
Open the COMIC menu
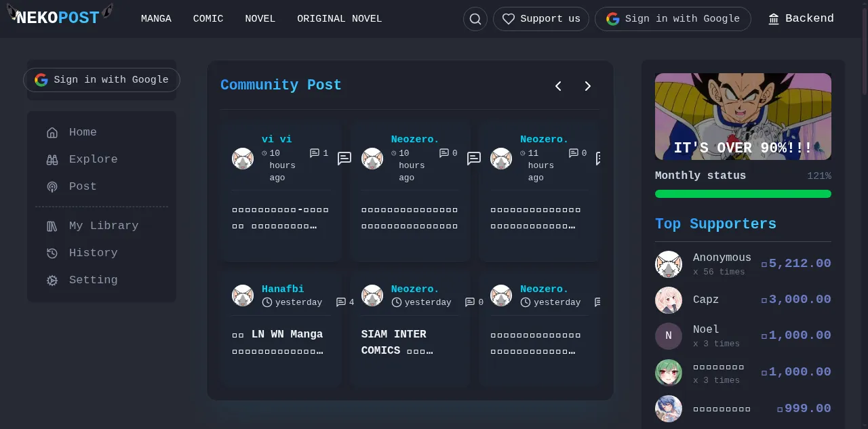208,19
